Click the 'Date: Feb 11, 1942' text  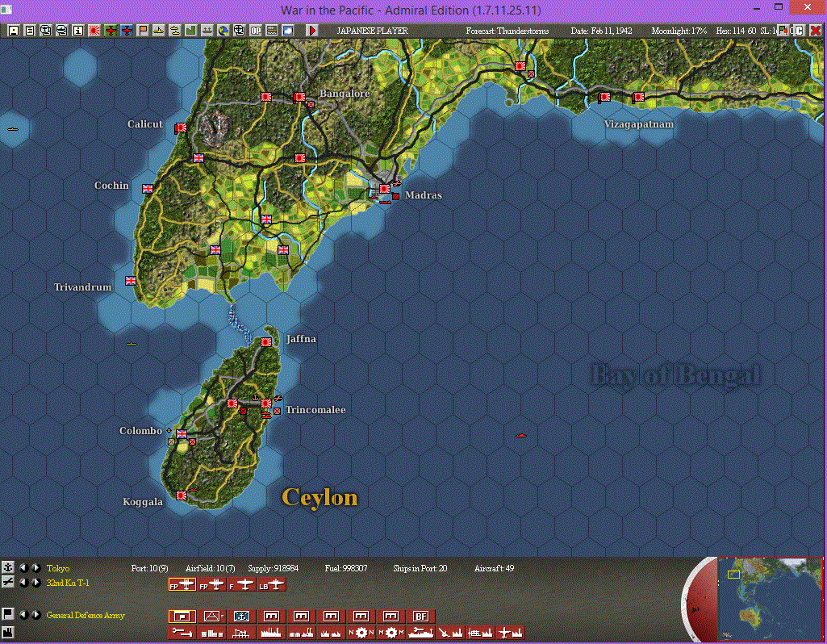pyautogui.click(x=601, y=31)
